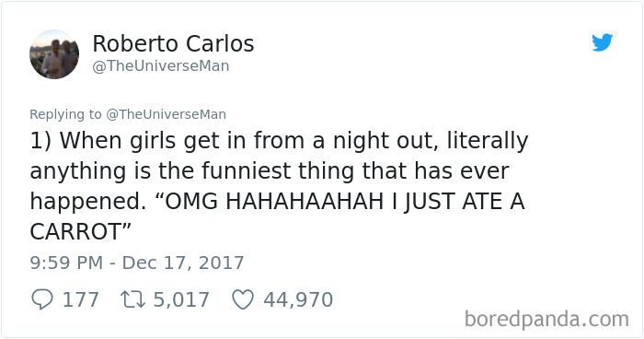
Task: Click the reply speech bubble icon
Action: point(42,299)
